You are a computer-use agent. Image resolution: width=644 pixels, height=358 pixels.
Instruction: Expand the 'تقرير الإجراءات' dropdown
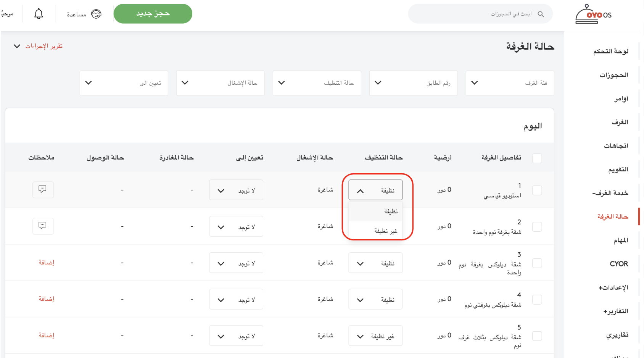click(38, 46)
